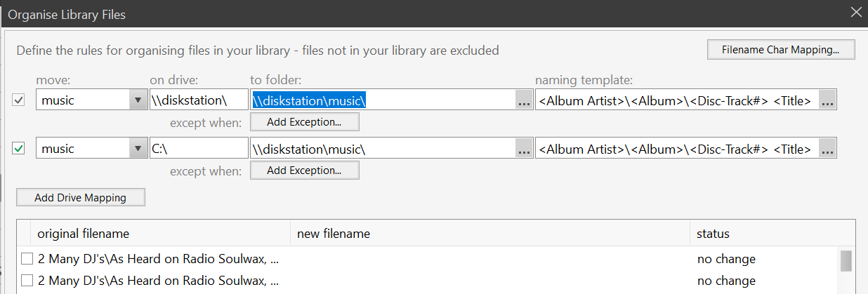Open naming template editor for second rule
This screenshot has width=868, height=294.
(x=828, y=149)
